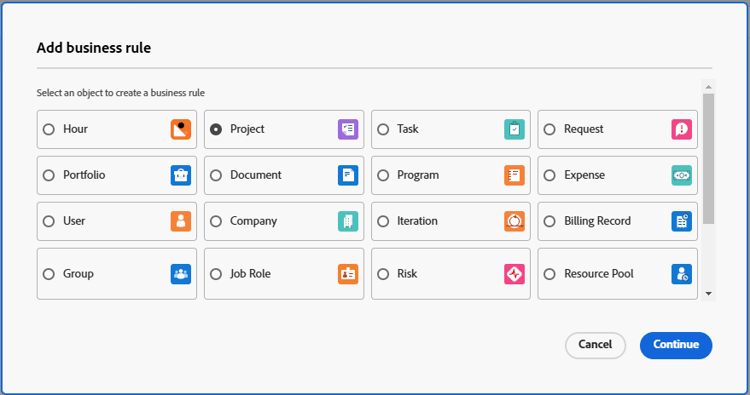Click the orange Hour object icon
750x395 pixels.
[181, 129]
